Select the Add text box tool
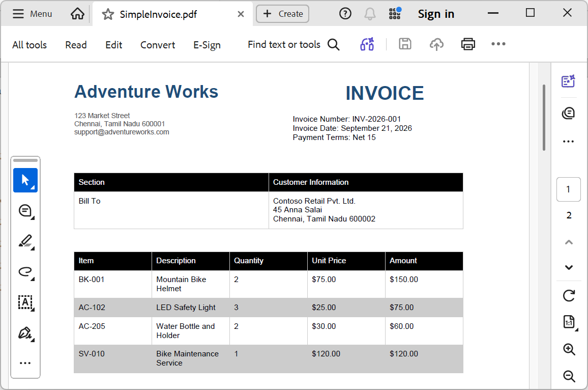Image resolution: width=588 pixels, height=390 pixels. [25, 302]
